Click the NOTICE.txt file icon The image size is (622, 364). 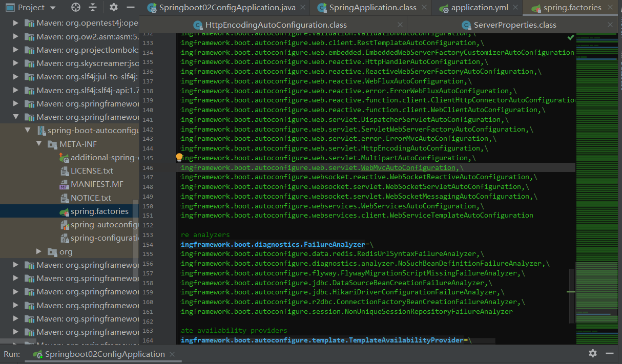click(x=65, y=198)
